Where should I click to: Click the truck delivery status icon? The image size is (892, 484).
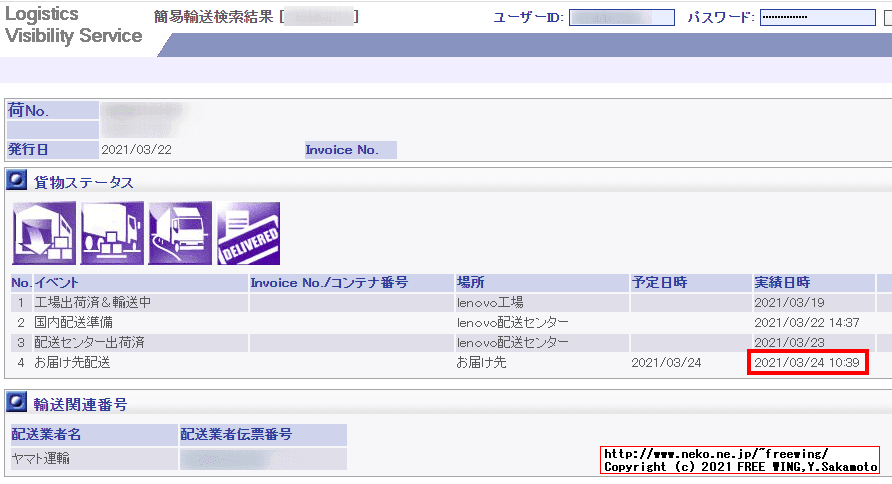pos(180,234)
